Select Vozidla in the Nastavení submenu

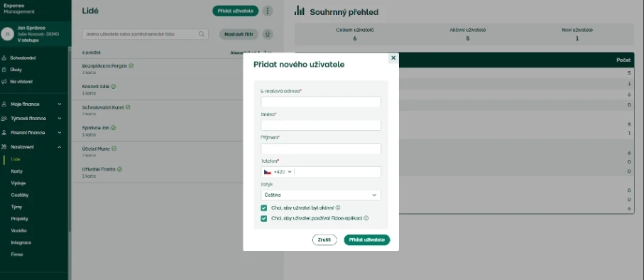click(x=19, y=231)
